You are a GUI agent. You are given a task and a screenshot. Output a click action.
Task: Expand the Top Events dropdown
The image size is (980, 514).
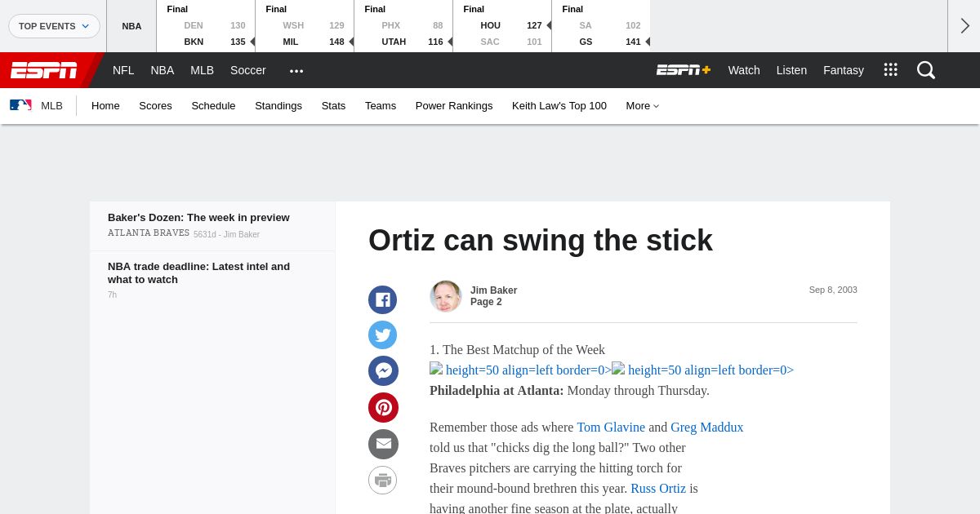point(54,26)
